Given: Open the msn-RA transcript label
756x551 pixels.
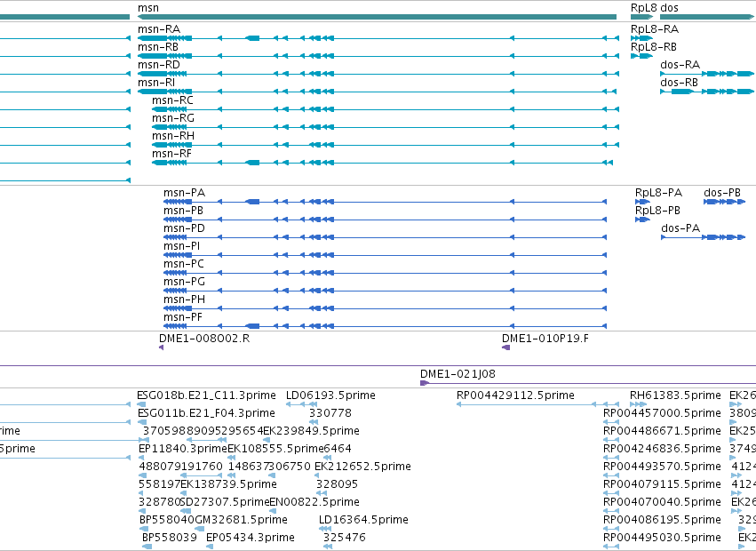Looking at the screenshot, I should (159, 29).
